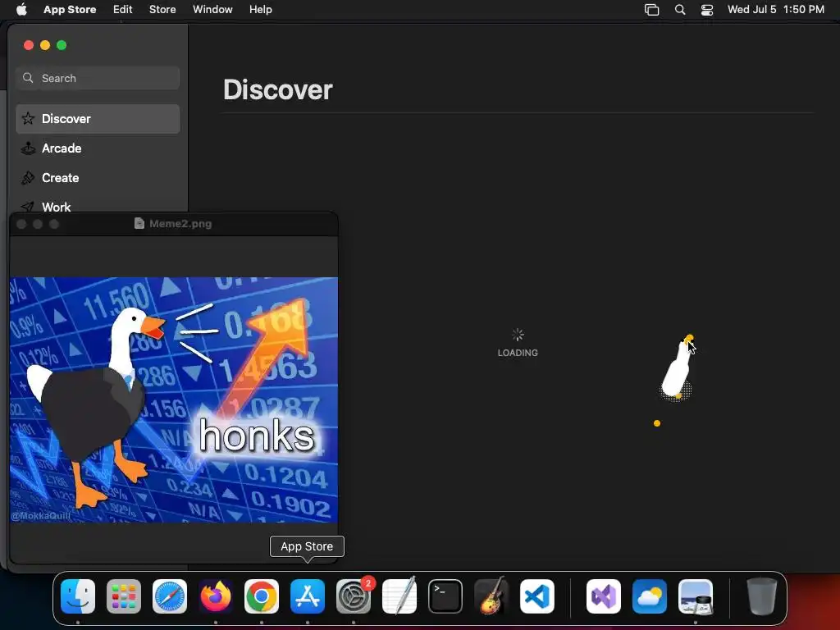Image resolution: width=840 pixels, height=630 pixels.
Task: Open Firefox from the Dock
Action: click(x=216, y=596)
